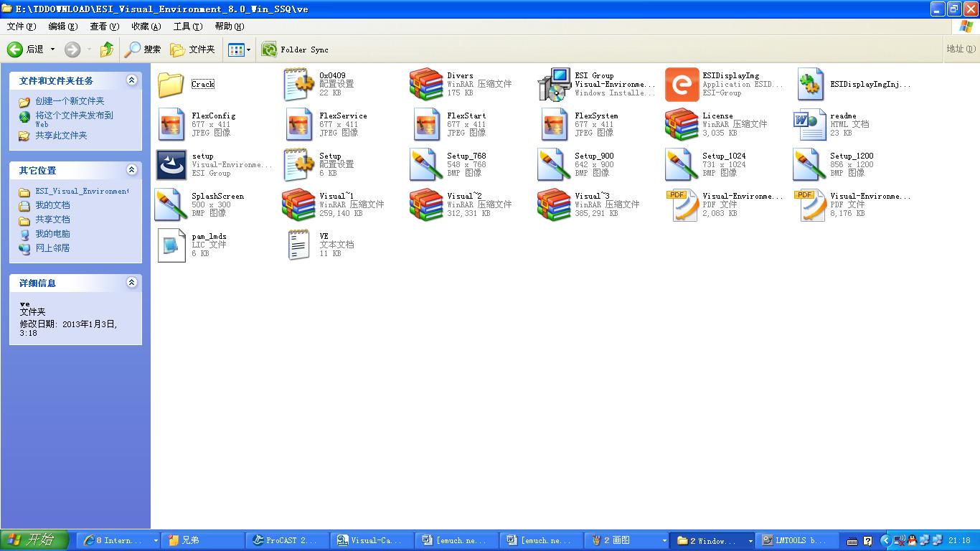Viewport: 980px width, 551px height.
Task: Select the ESIDisplayImgInj file icon
Action: click(810, 85)
